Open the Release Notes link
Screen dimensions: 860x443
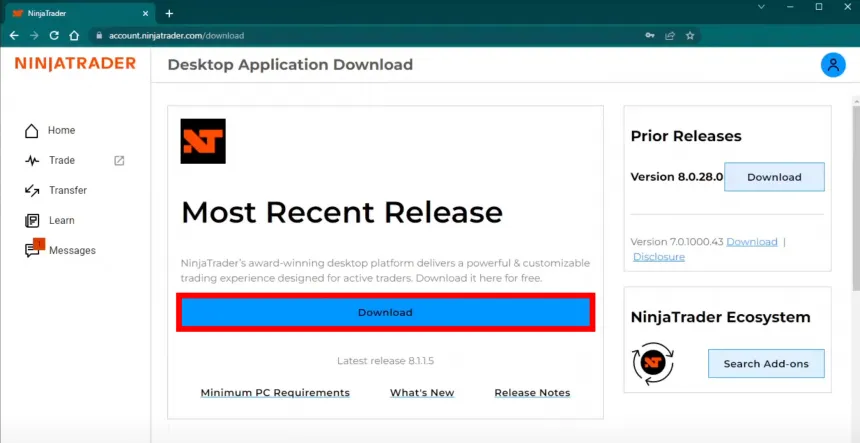coord(532,393)
